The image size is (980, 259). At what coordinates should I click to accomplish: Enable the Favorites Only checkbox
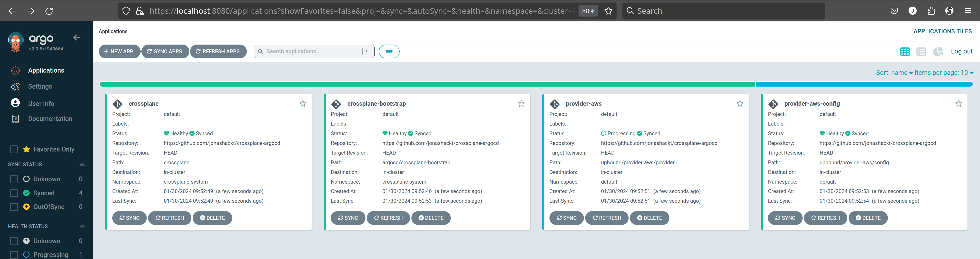[x=14, y=149]
